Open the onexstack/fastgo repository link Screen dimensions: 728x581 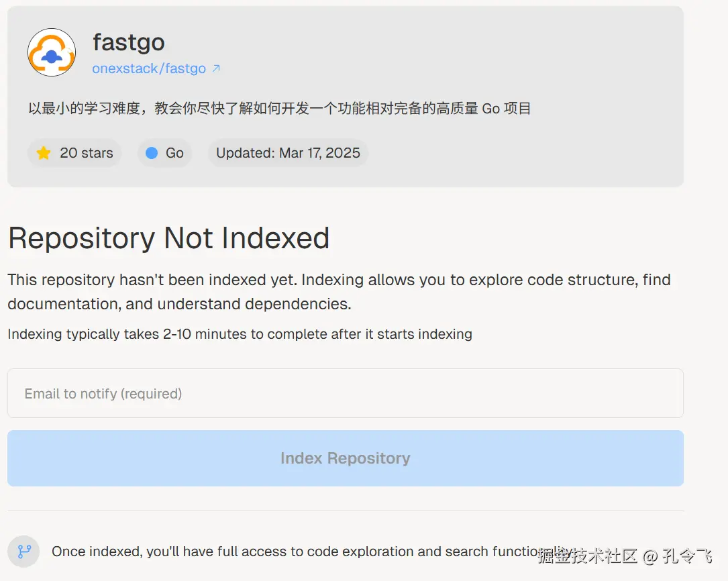click(148, 68)
